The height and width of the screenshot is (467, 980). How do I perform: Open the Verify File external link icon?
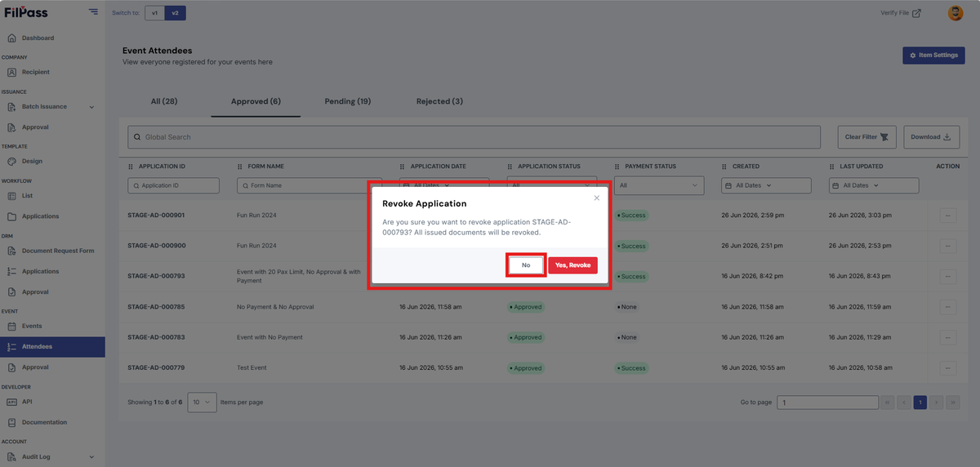coord(916,13)
